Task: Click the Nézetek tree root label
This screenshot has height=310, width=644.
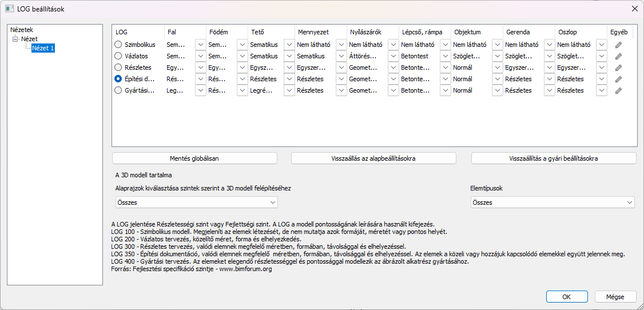Action: [x=21, y=30]
